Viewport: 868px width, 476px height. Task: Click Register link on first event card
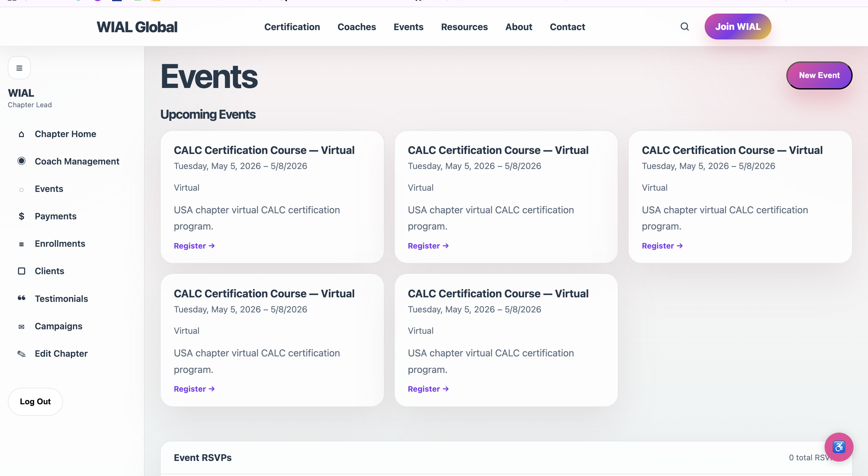pyautogui.click(x=194, y=246)
